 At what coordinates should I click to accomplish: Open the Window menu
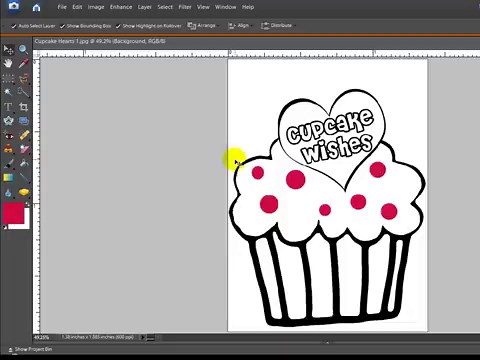[225, 7]
